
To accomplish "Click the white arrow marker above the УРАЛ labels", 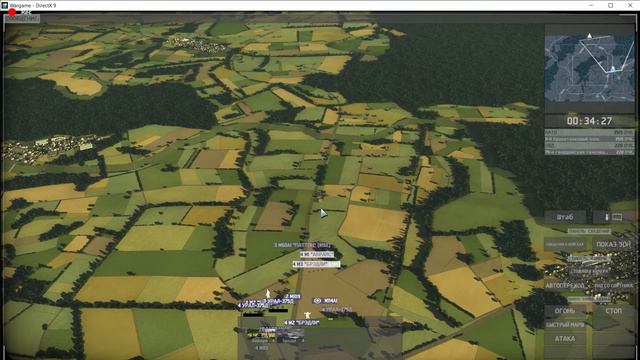I will click(268, 293).
